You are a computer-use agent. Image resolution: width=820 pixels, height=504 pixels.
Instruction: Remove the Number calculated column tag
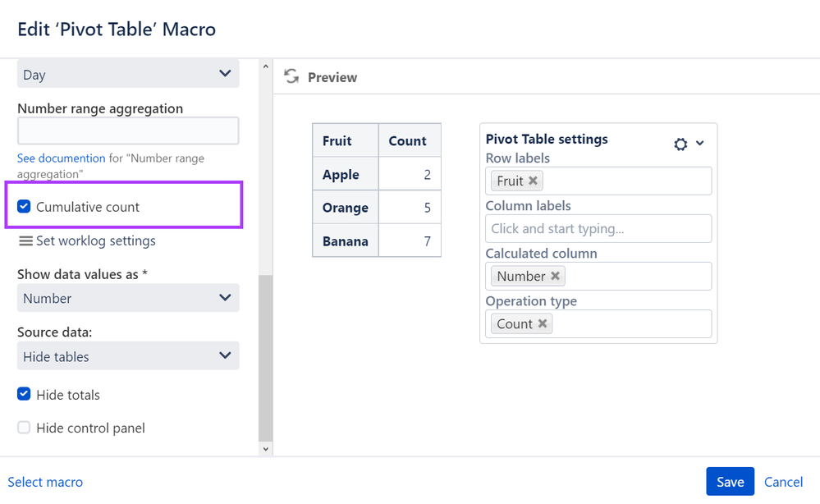555,277
